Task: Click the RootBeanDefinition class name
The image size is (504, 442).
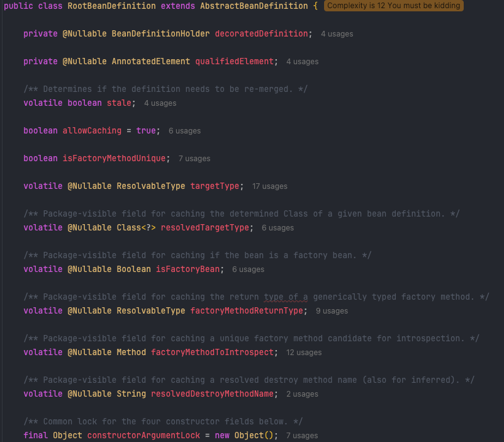Action: click(x=111, y=6)
